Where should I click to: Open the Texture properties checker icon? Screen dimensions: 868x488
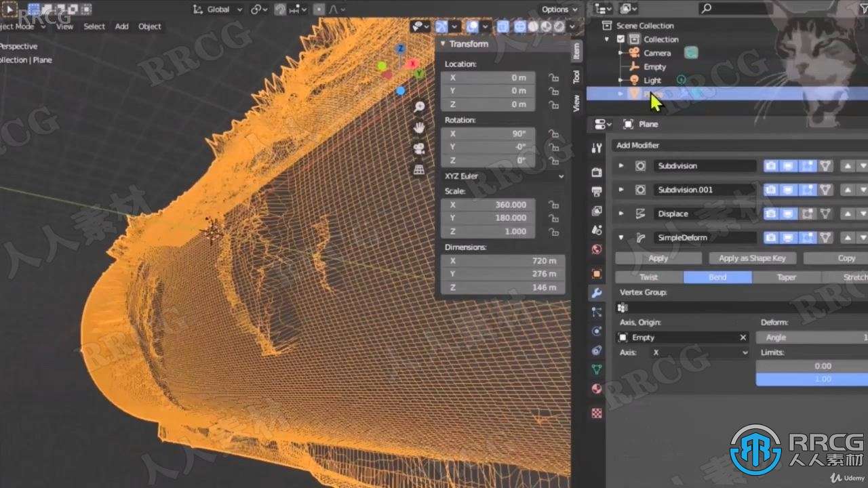597,413
